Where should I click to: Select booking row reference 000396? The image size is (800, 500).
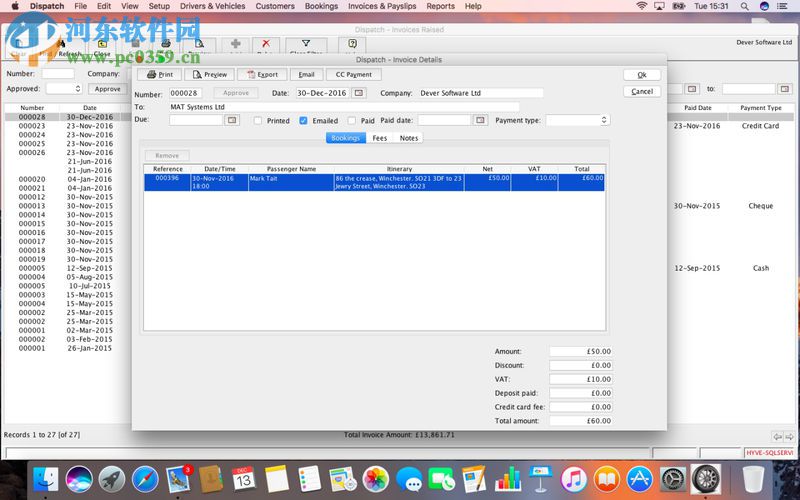pyautogui.click(x=374, y=182)
